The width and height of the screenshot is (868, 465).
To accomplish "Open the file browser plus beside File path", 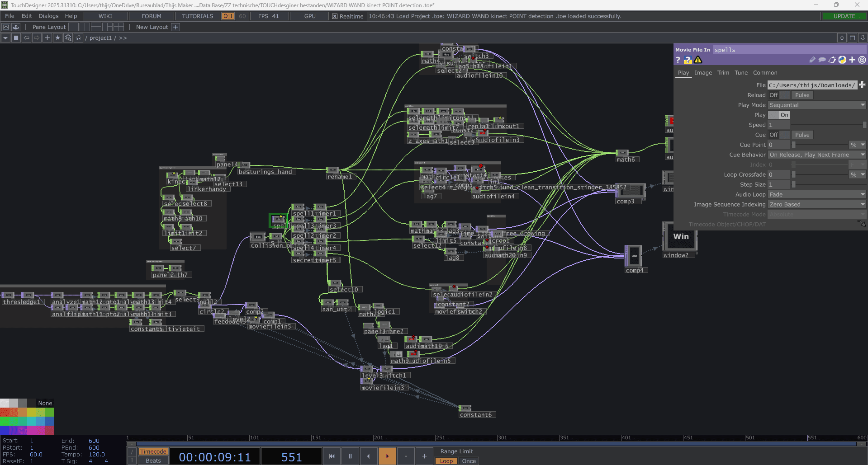I will [x=862, y=85].
